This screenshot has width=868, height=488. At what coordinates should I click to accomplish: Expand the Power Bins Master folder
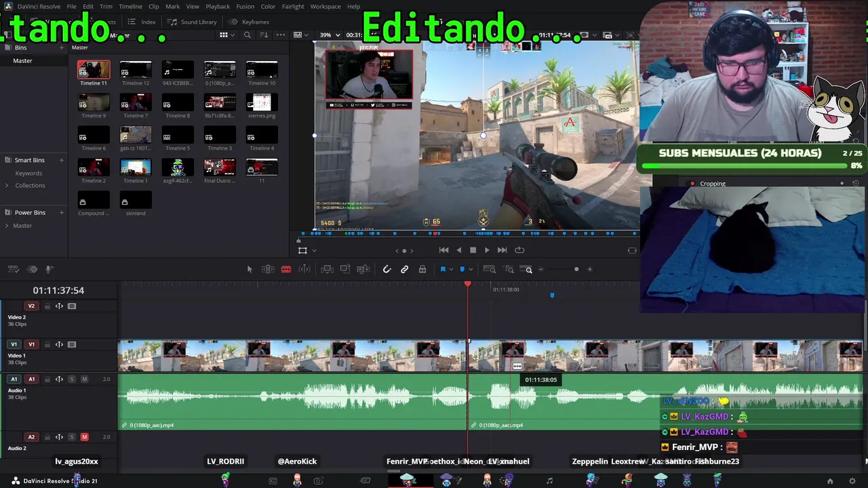pyautogui.click(x=7, y=226)
